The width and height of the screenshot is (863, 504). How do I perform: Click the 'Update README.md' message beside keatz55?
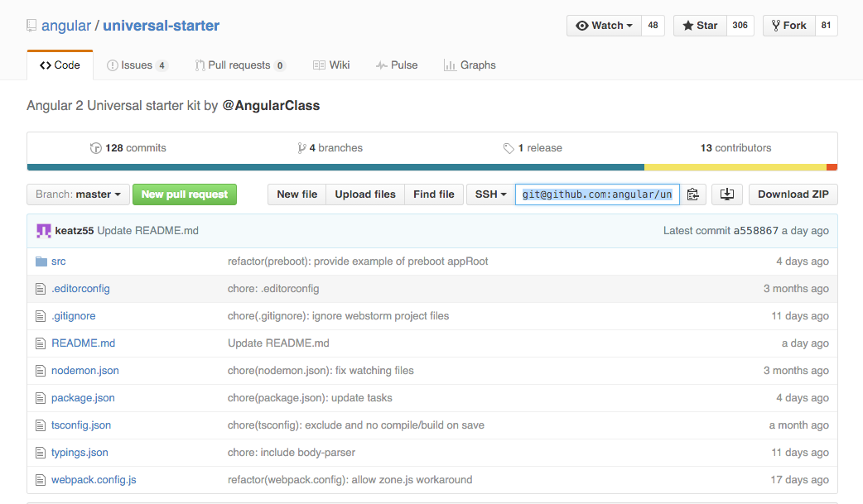pos(148,231)
